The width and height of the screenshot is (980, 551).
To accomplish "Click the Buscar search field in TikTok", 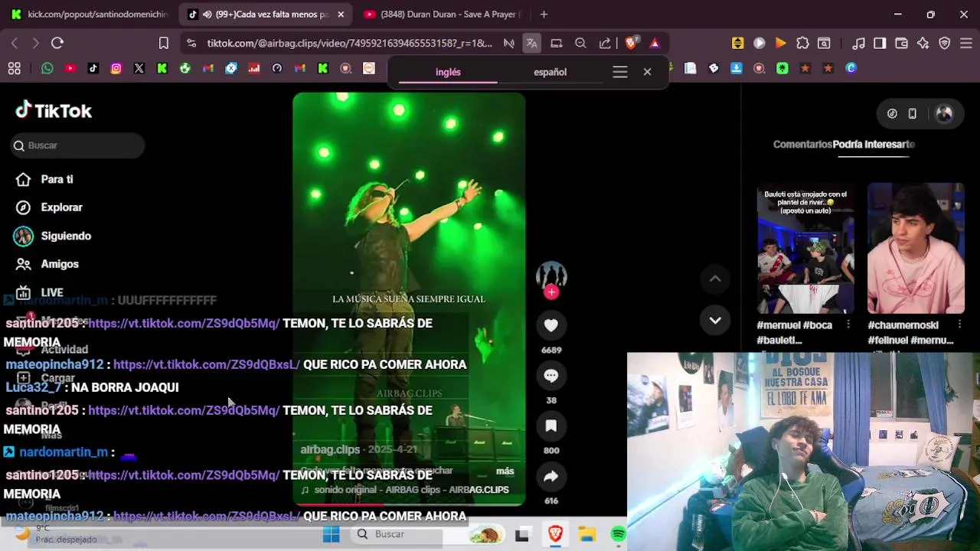I will coord(78,145).
